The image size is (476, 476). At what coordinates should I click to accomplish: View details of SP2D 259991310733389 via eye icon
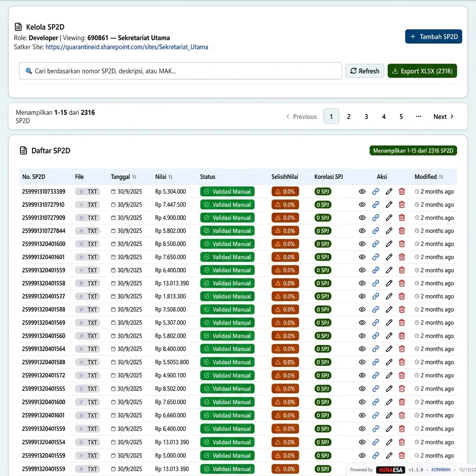(x=362, y=192)
